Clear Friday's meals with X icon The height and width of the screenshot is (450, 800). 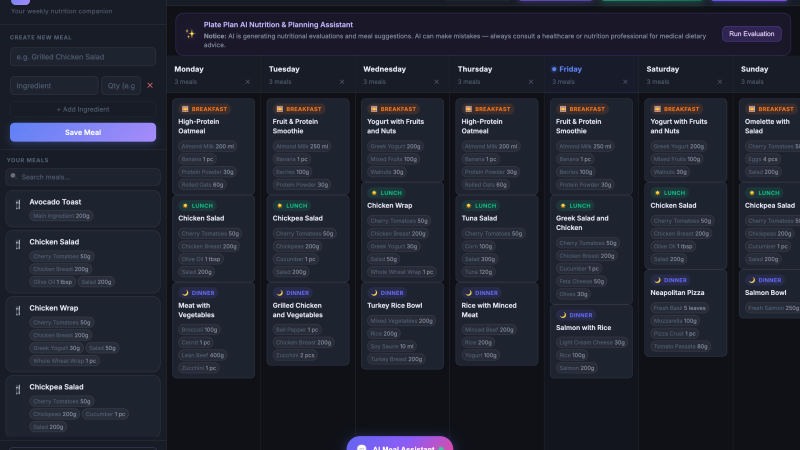pyautogui.click(x=625, y=82)
